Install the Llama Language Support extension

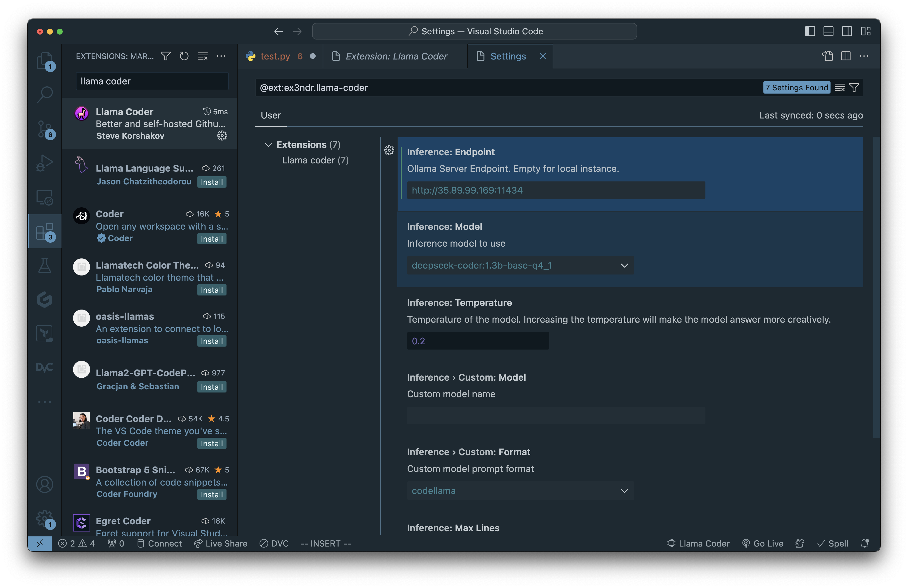pos(212,182)
